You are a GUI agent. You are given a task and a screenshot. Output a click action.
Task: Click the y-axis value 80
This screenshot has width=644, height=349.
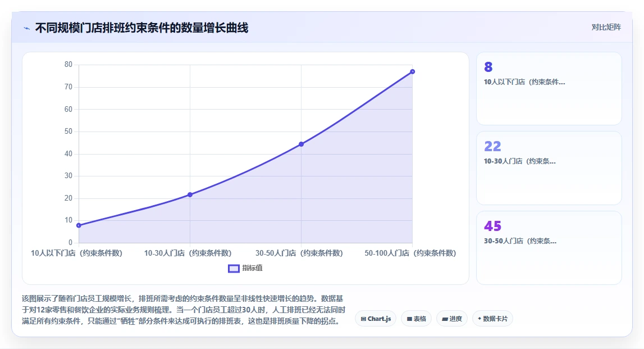[68, 65]
